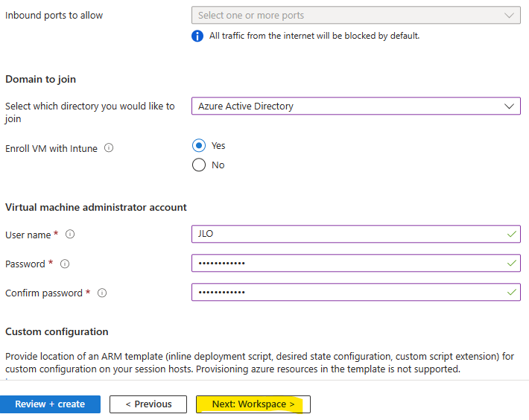Click the Review + create button
Viewport: 529px width, 420px height.
(50, 404)
